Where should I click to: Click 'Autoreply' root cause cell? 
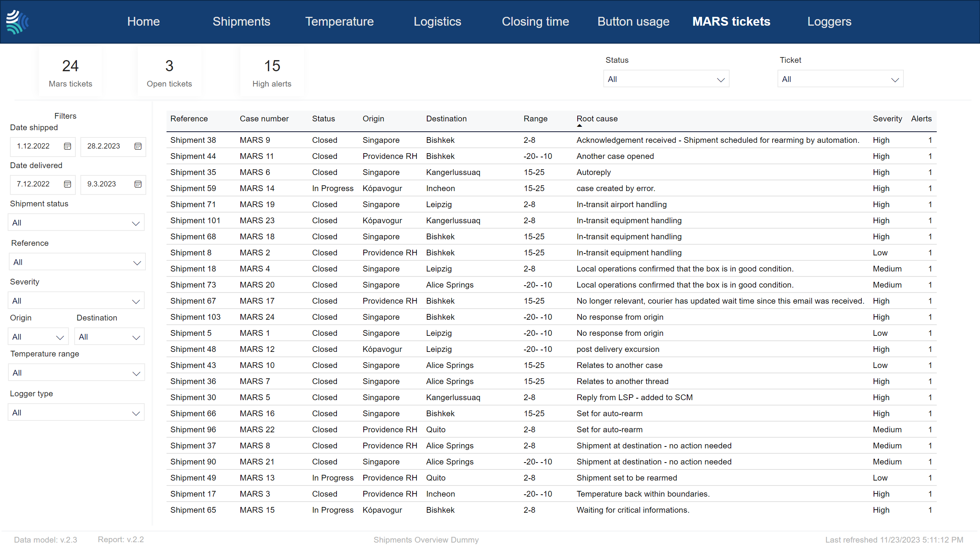pos(594,172)
